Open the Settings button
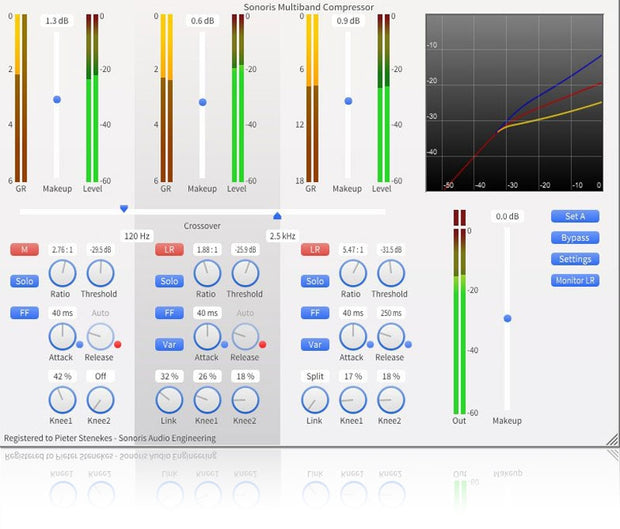 pyautogui.click(x=575, y=259)
